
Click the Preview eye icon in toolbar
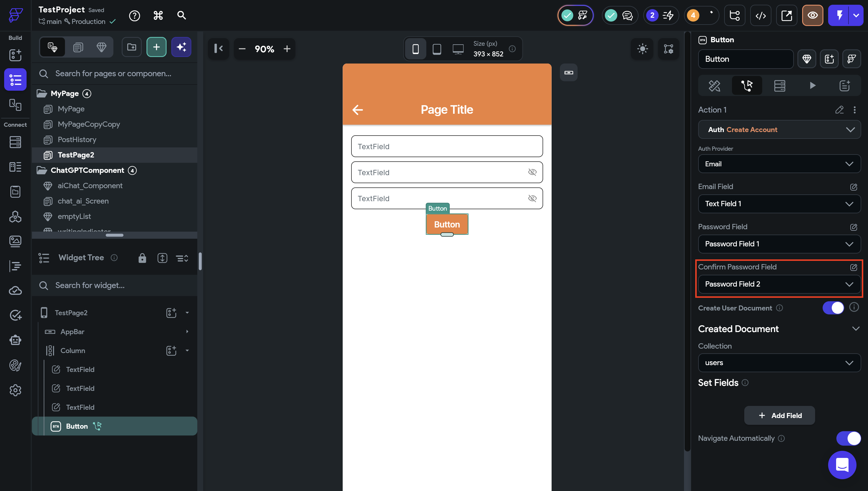(x=812, y=16)
